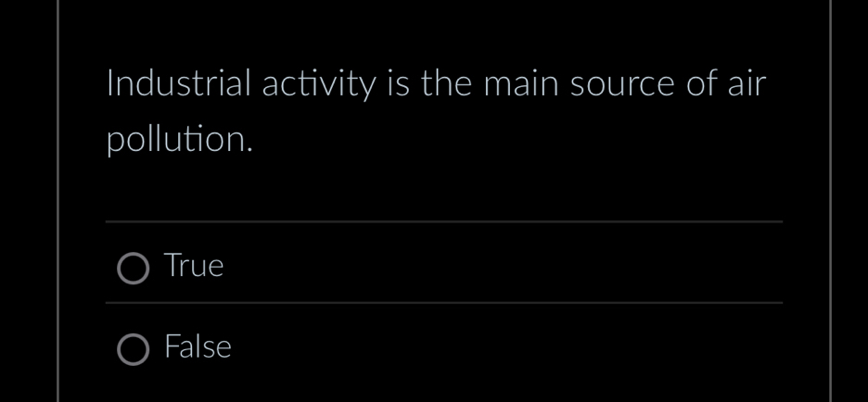Click the word 'main' in the question
868x402 pixels.
[x=521, y=83]
